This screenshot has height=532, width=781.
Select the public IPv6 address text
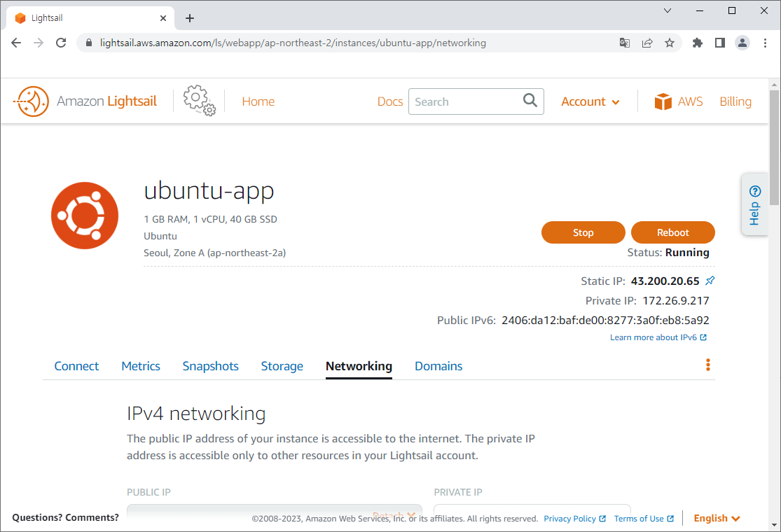(605, 320)
